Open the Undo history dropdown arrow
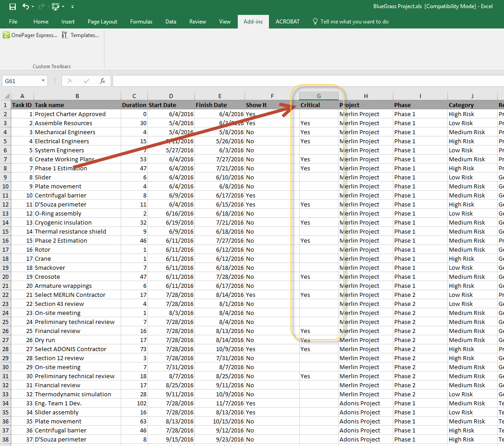Screen dimensions: 504x446 coord(33,7)
